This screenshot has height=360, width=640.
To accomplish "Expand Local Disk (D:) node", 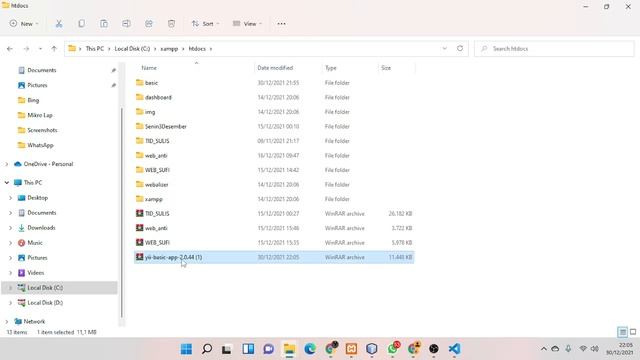I will point(11,303).
